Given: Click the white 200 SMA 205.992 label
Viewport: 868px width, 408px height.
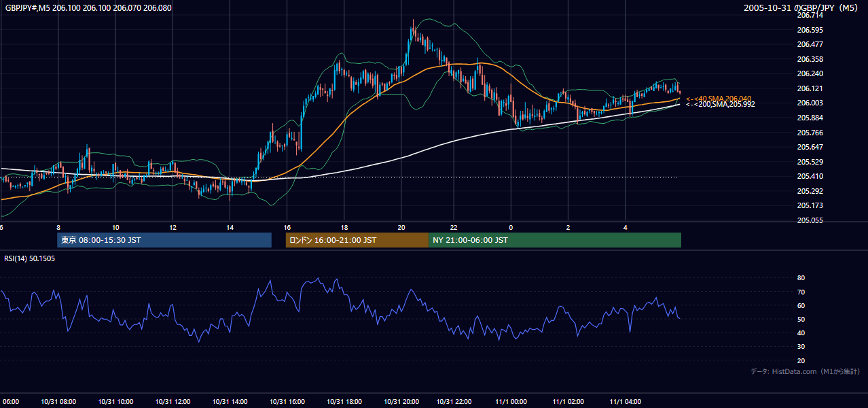Looking at the screenshot, I should tap(720, 105).
